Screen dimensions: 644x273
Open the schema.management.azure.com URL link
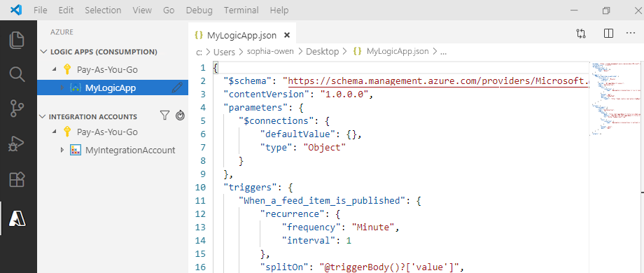pos(439,81)
